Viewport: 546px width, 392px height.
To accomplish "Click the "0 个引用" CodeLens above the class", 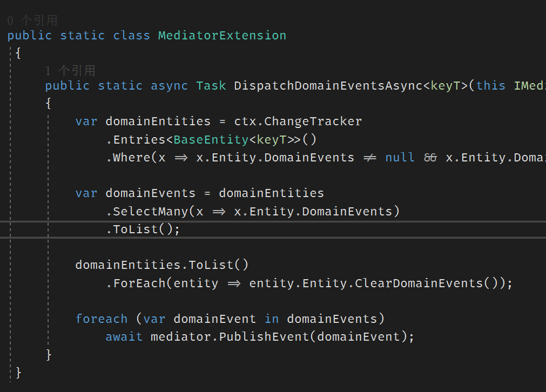I will [32, 21].
